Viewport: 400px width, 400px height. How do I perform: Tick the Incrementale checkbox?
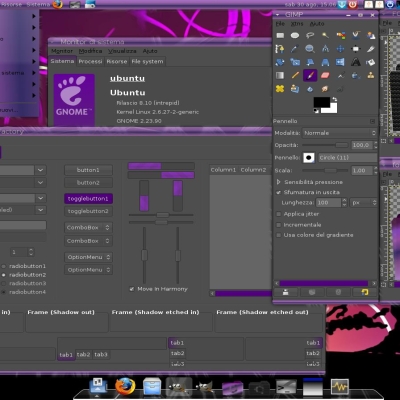(x=279, y=225)
